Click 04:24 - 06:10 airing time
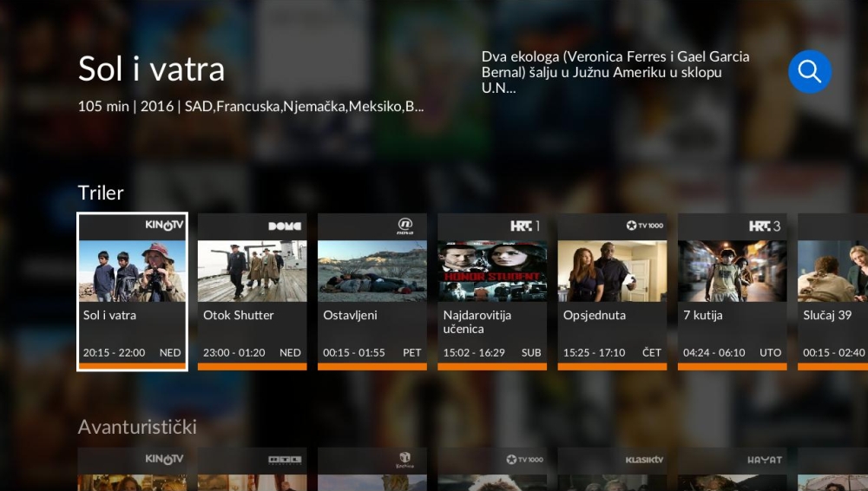This screenshot has width=868, height=491. point(714,352)
